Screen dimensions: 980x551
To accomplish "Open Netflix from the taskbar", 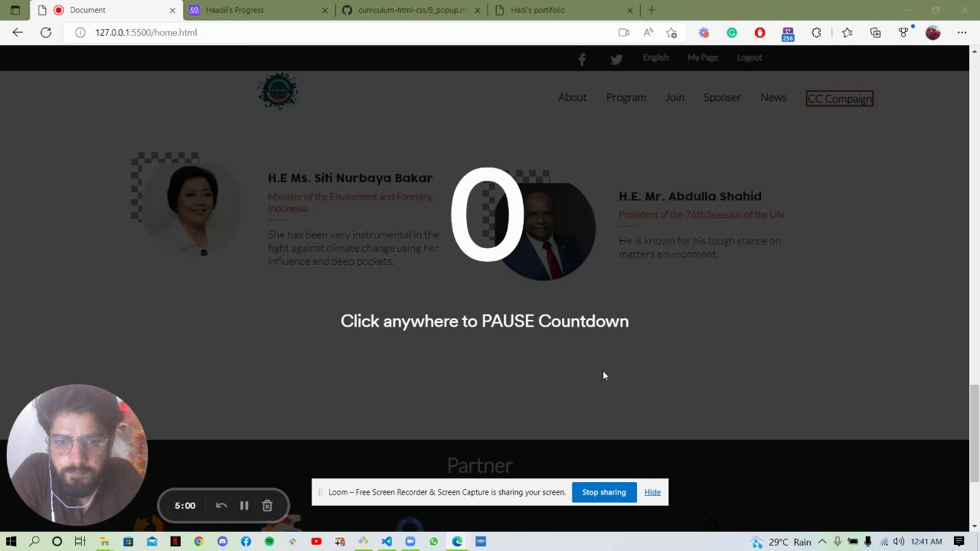I will coord(175,541).
